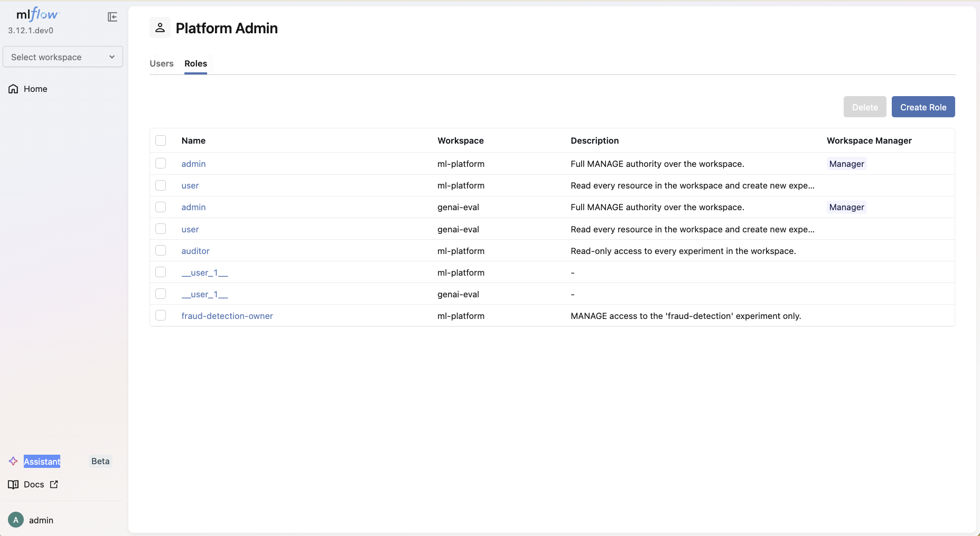Click the Description column header
This screenshot has width=980, height=536.
595,140
